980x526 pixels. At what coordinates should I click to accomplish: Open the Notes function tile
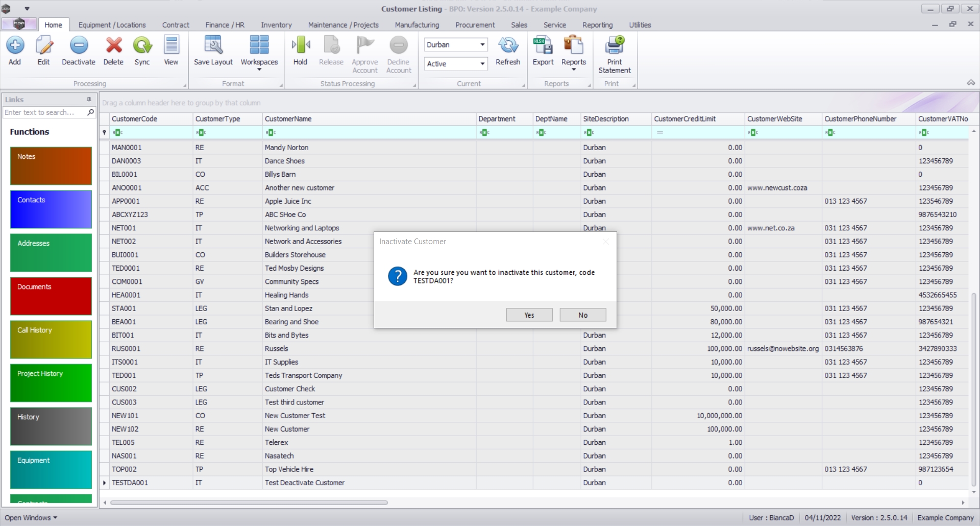pyautogui.click(x=51, y=166)
